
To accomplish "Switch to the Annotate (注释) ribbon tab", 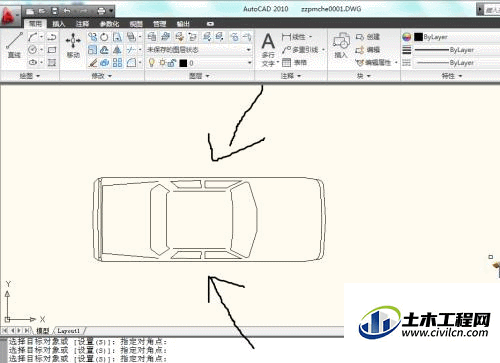I will (x=82, y=24).
